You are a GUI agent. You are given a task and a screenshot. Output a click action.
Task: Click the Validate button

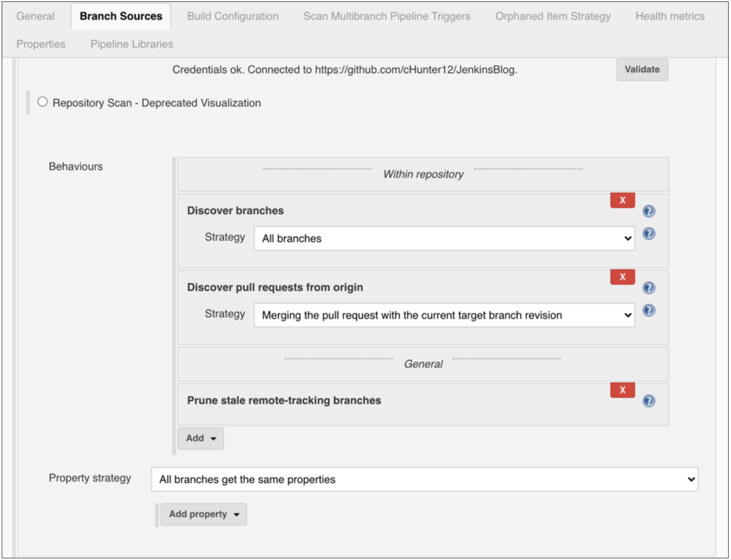[x=642, y=69]
